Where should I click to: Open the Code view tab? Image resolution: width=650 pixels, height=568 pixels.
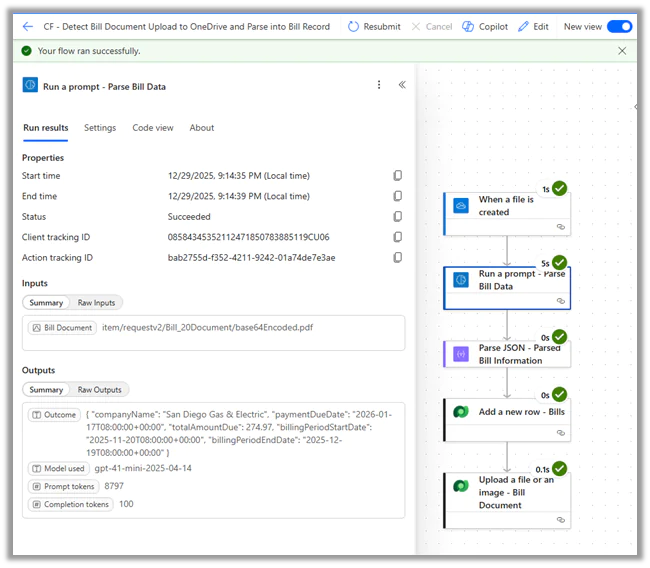[153, 128]
